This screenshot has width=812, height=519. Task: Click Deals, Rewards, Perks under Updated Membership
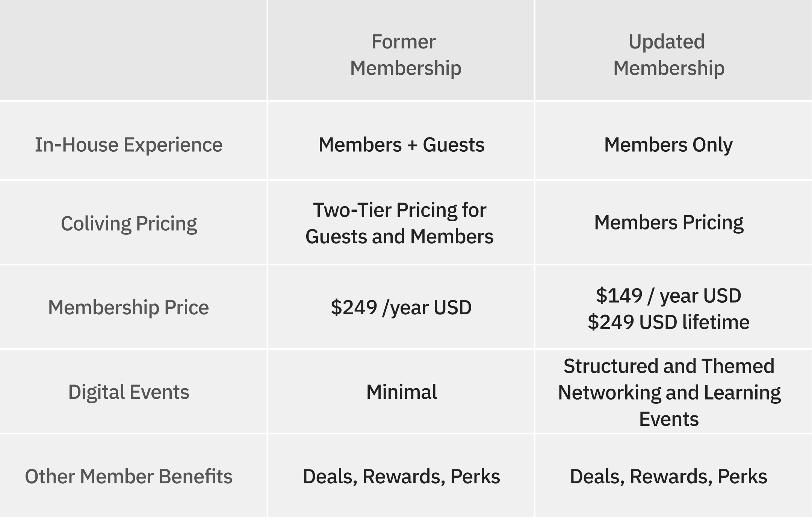point(668,477)
